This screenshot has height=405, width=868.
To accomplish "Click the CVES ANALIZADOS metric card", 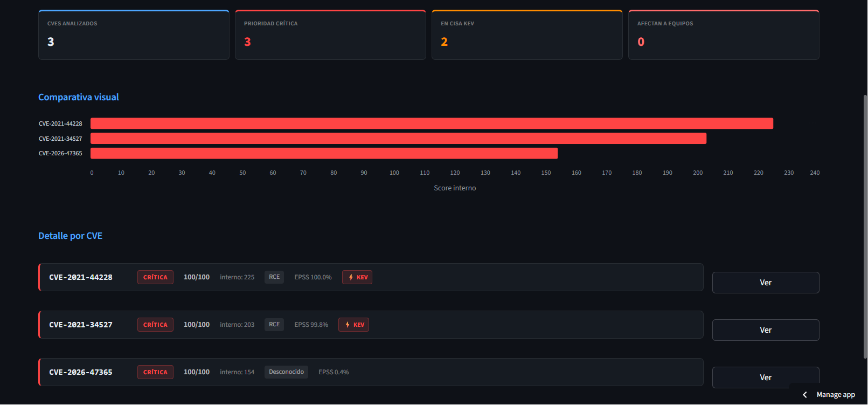I will [134, 35].
